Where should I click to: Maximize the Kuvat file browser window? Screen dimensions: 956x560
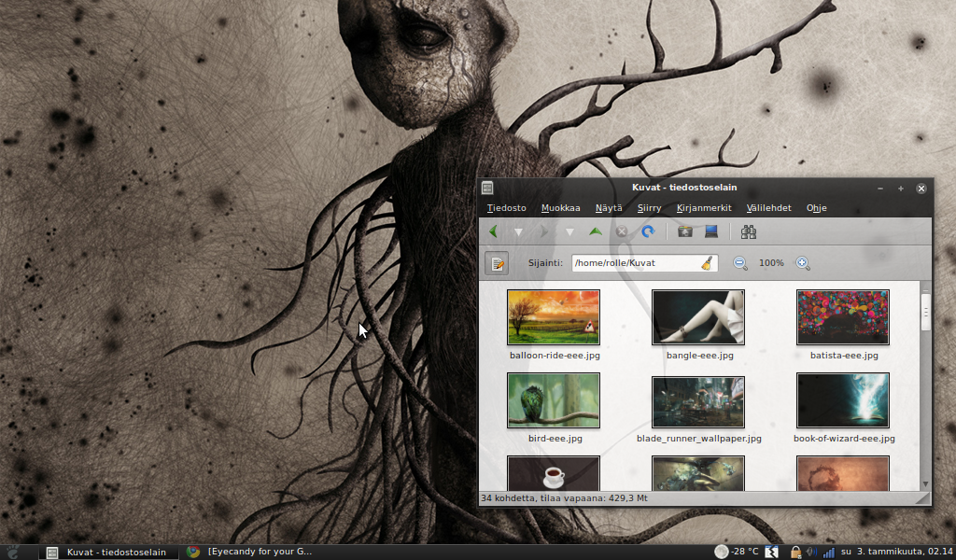coord(901,189)
